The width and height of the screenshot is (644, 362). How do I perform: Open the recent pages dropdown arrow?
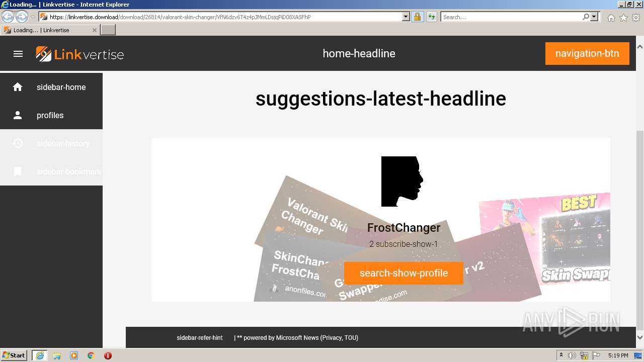point(33,17)
